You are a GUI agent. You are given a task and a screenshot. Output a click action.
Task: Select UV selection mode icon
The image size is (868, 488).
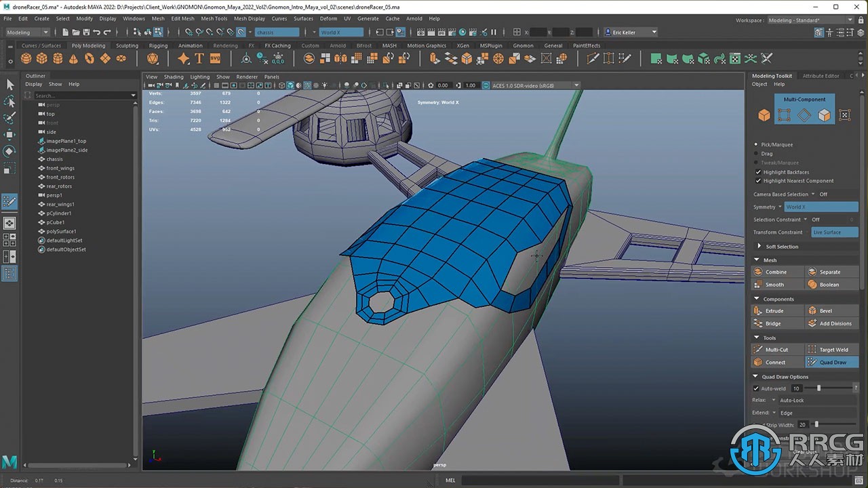tap(844, 115)
